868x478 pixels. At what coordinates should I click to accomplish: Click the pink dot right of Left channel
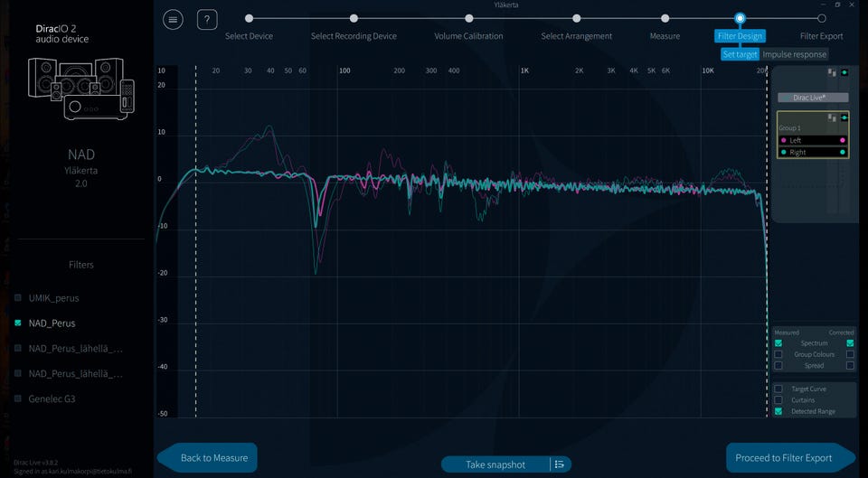tap(843, 141)
